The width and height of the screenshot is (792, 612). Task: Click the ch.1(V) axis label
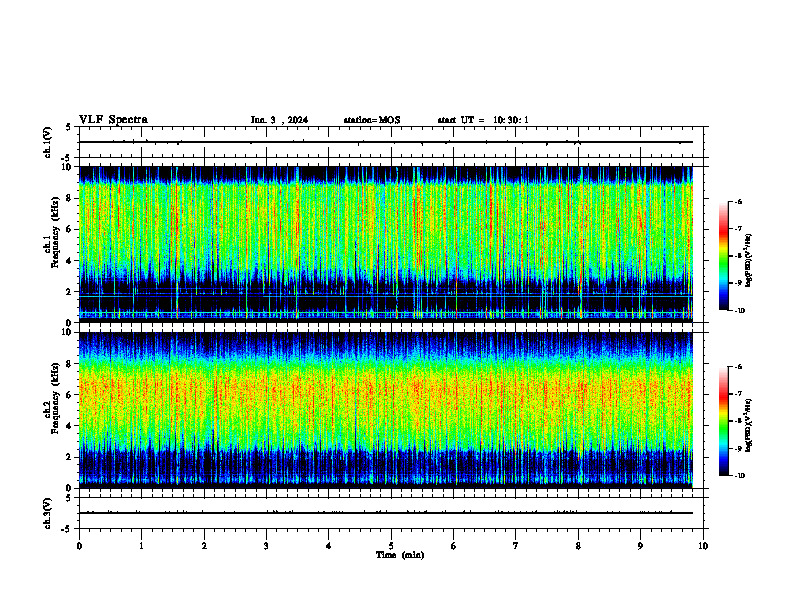coord(48,142)
